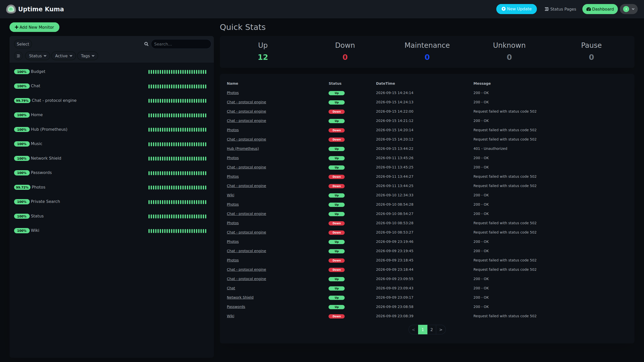Expand the Tags filter dropdown
644x362 pixels.
click(87, 56)
